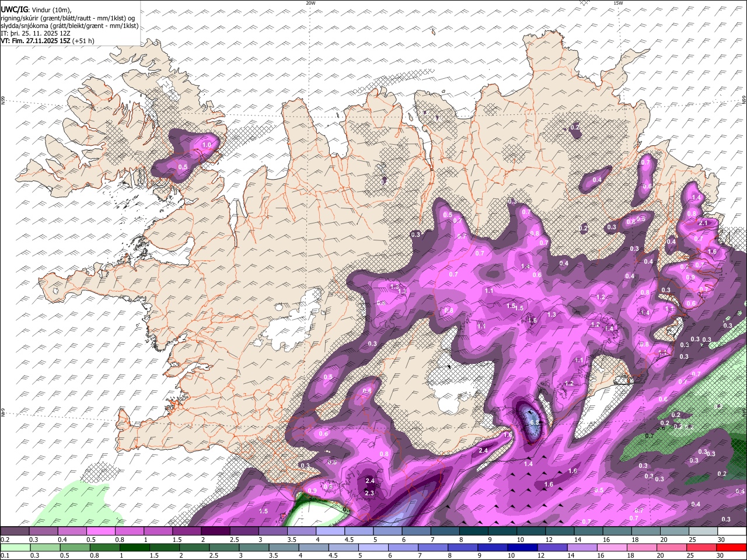The width and height of the screenshot is (747, 560).
Task: Click the 'IT: þri. 25. 11. 2025 12Z' line
Action: [35, 33]
